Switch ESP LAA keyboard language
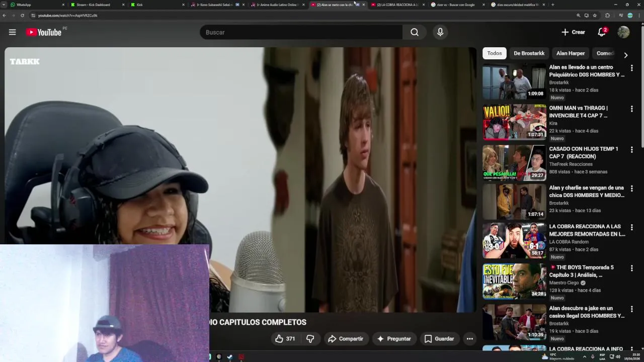644x362 pixels. point(602,356)
